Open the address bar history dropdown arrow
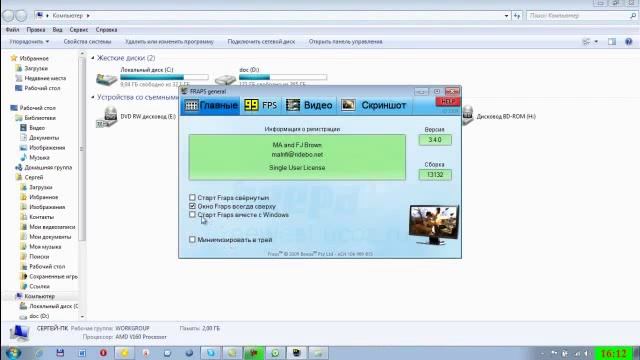The height and width of the screenshot is (360, 640). click(507, 16)
